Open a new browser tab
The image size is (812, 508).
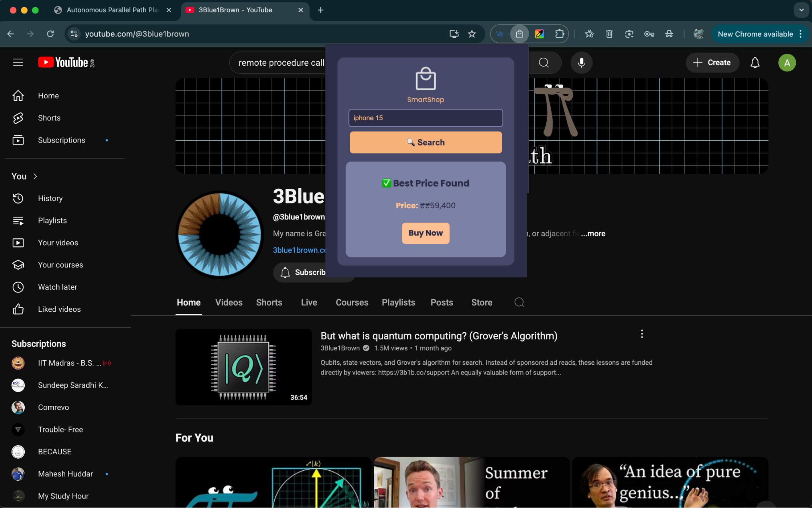[x=320, y=10]
